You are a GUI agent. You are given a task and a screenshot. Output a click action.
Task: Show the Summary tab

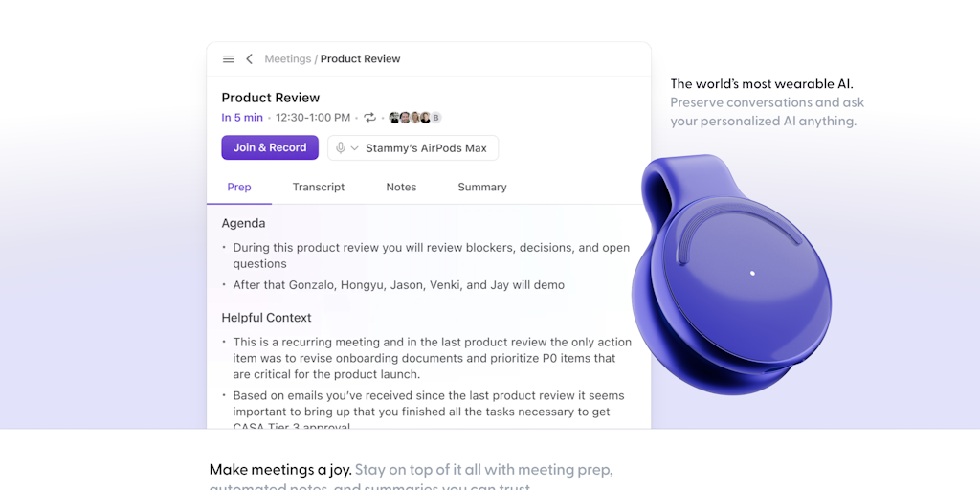(x=482, y=188)
